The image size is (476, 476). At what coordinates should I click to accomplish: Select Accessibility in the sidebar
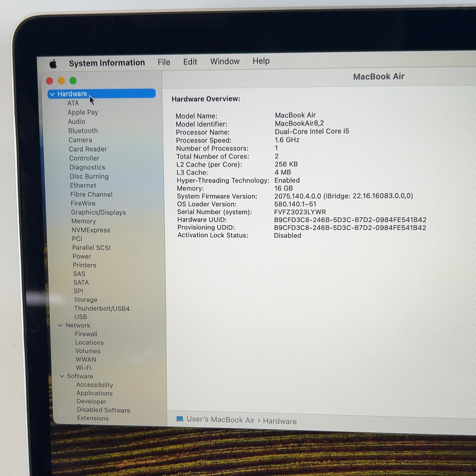pyautogui.click(x=95, y=385)
